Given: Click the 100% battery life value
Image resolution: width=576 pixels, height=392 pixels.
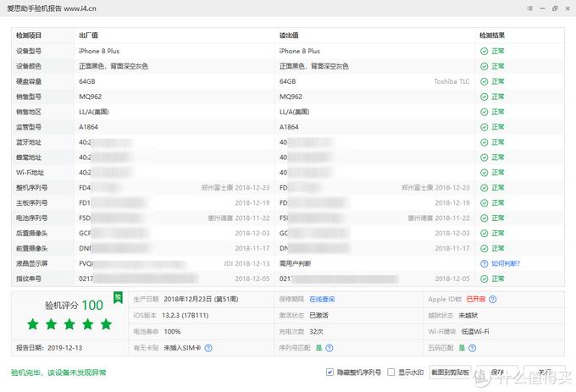Looking at the screenshot, I should click(172, 331).
